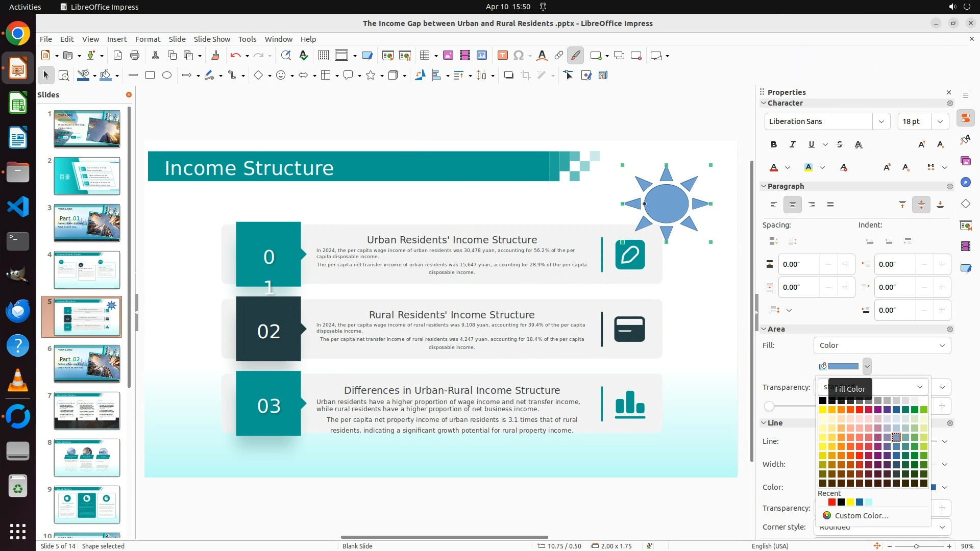
Task: Expand the Fill type Color dropdown
Action: pos(942,345)
